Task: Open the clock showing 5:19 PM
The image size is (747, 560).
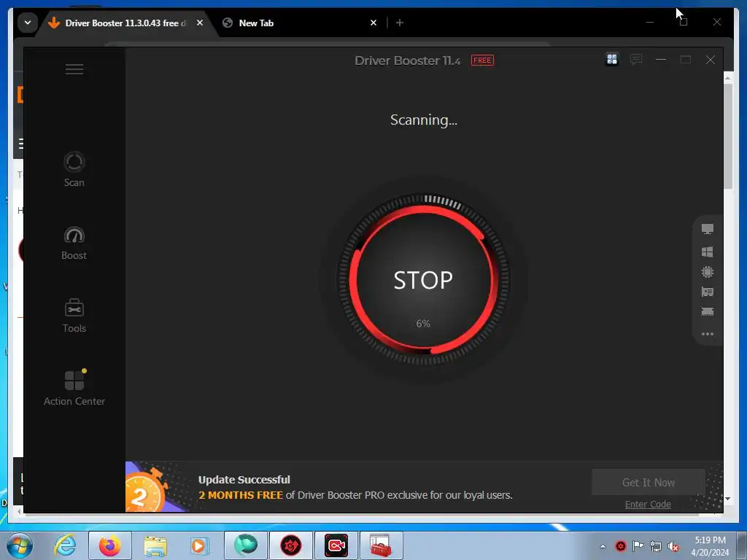Action: click(x=710, y=546)
